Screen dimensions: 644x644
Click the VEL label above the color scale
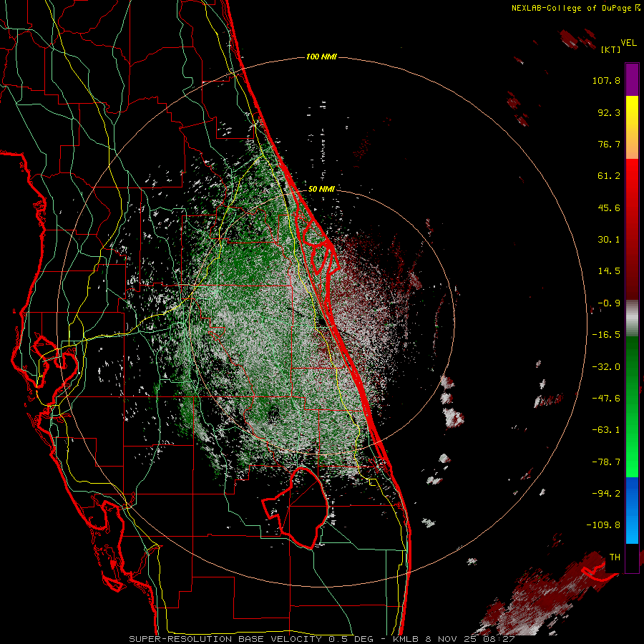(628, 42)
